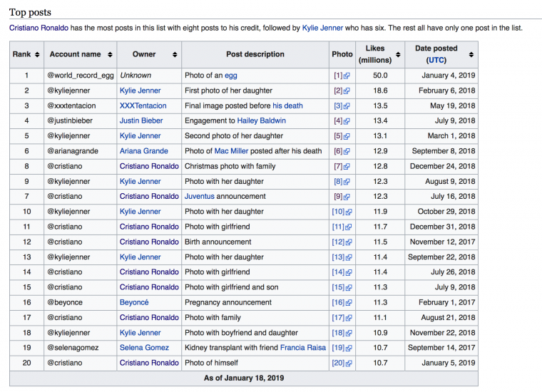Open the Juventus link

point(200,197)
